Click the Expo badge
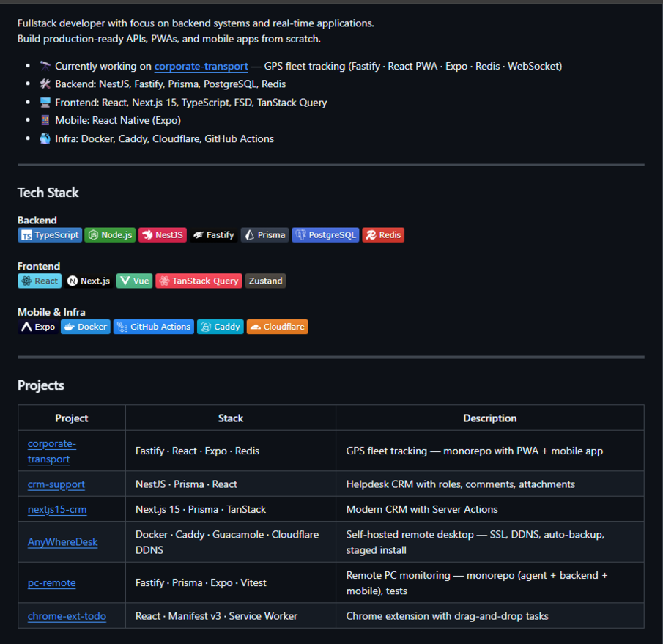The height and width of the screenshot is (644, 663). pos(37,327)
